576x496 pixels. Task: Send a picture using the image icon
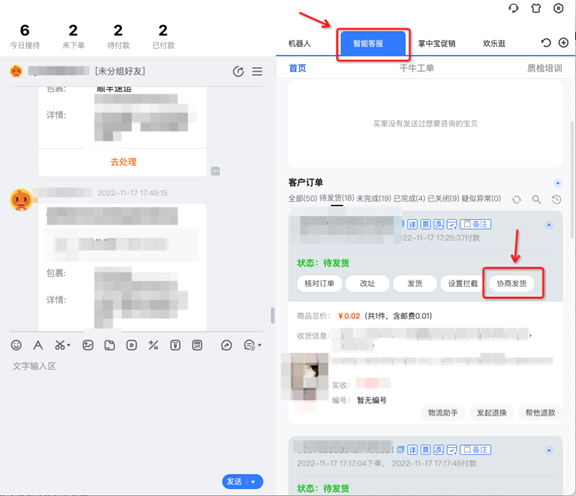(x=88, y=345)
